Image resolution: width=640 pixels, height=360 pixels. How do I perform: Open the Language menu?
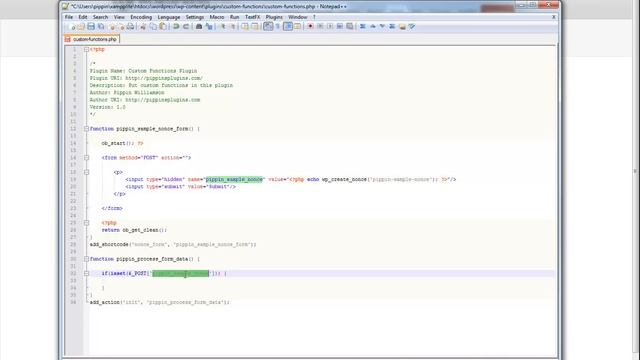pyautogui.click(x=169, y=17)
